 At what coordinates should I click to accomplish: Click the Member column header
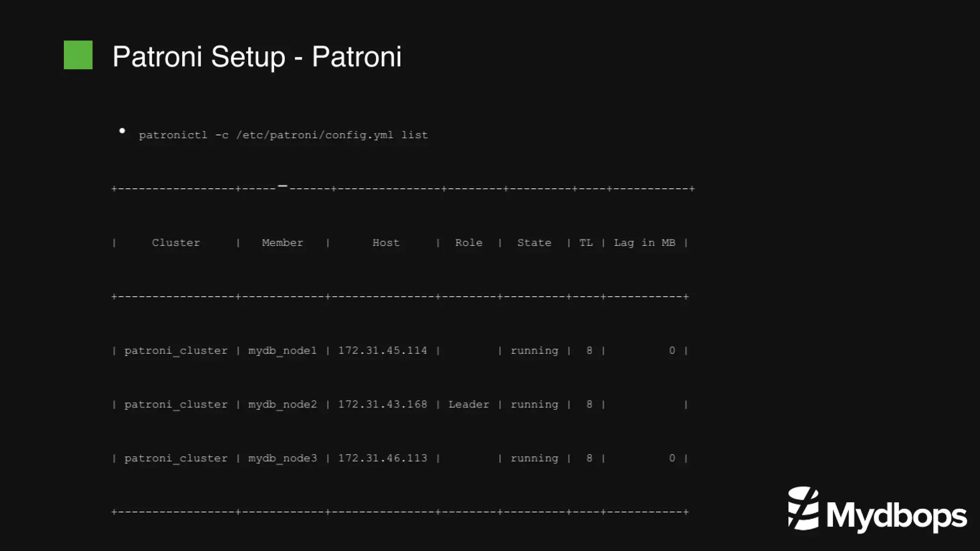[x=282, y=243]
